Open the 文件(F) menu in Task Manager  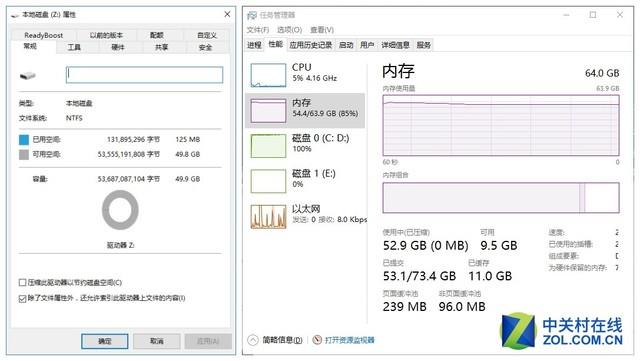click(258, 30)
